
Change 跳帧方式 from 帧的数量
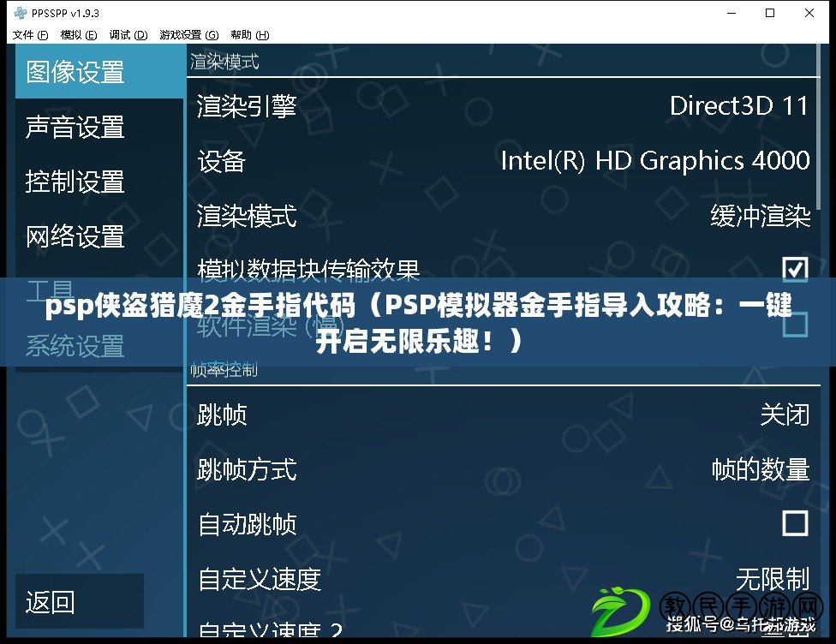(x=503, y=469)
